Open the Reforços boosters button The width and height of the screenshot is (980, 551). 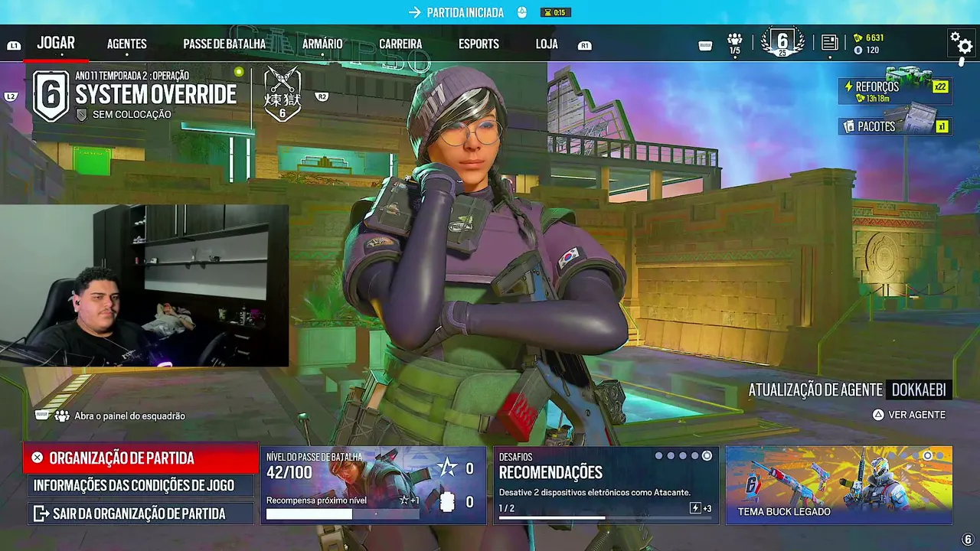click(895, 91)
